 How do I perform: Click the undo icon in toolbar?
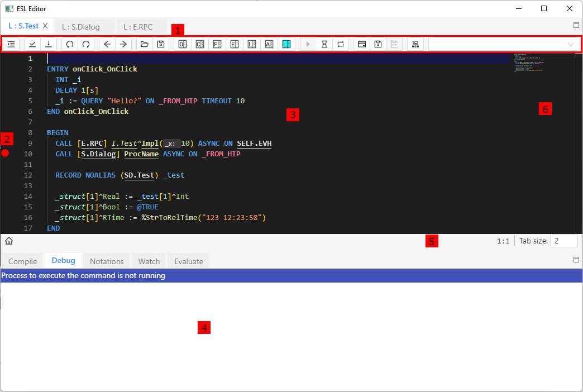click(70, 44)
